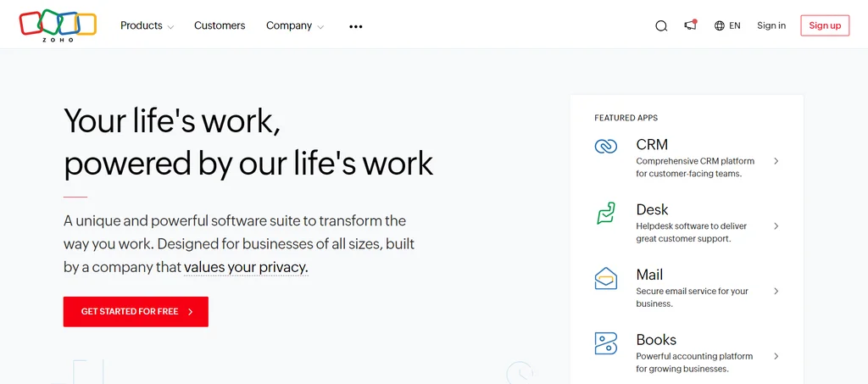Click the Desk app icon
The image size is (868, 384).
pos(606,213)
